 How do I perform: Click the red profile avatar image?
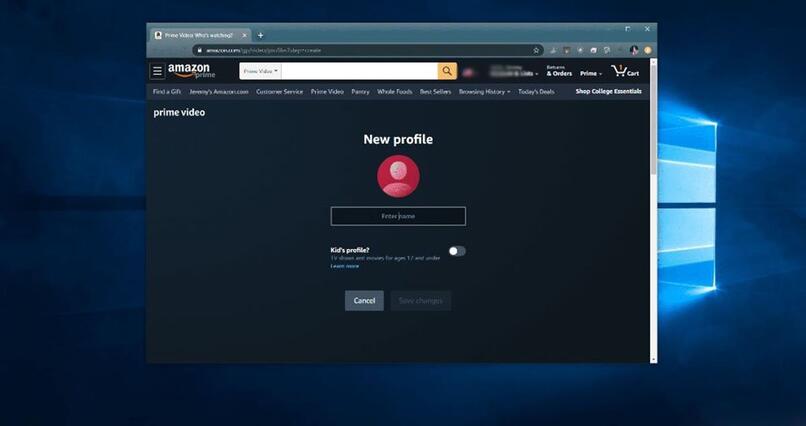[398, 176]
